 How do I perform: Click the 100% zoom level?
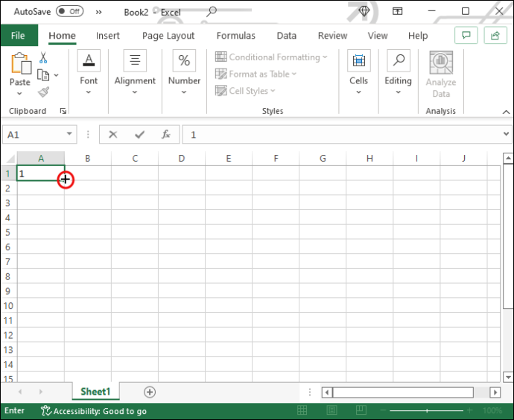click(492, 410)
